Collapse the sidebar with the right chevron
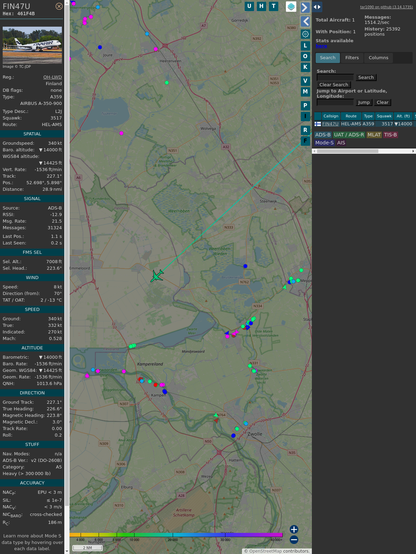 (305, 7)
